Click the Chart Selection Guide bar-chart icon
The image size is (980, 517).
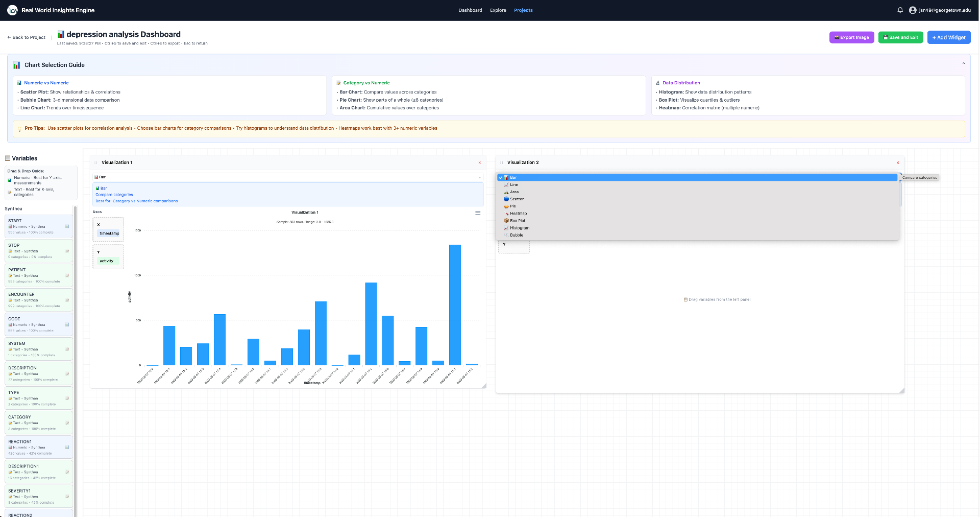point(17,65)
